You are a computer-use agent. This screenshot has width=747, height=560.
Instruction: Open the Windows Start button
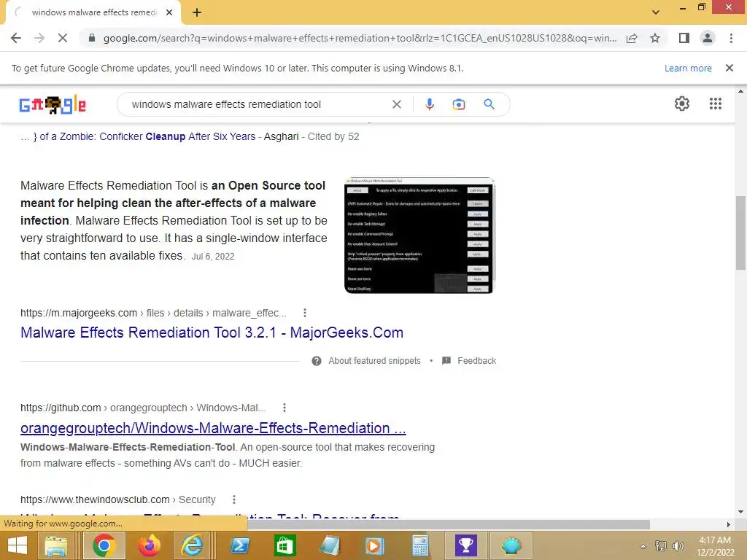(18, 545)
